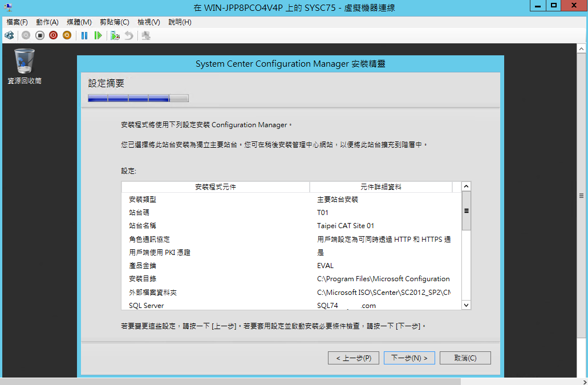Click the Taipei CAT Site 01 value
The width and height of the screenshot is (588, 385).
pyautogui.click(x=346, y=226)
